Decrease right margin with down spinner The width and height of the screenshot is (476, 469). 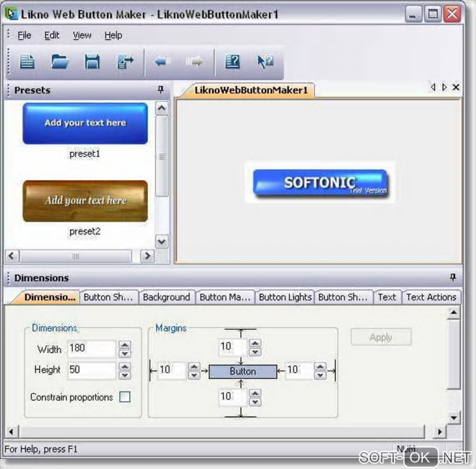pyautogui.click(x=320, y=375)
